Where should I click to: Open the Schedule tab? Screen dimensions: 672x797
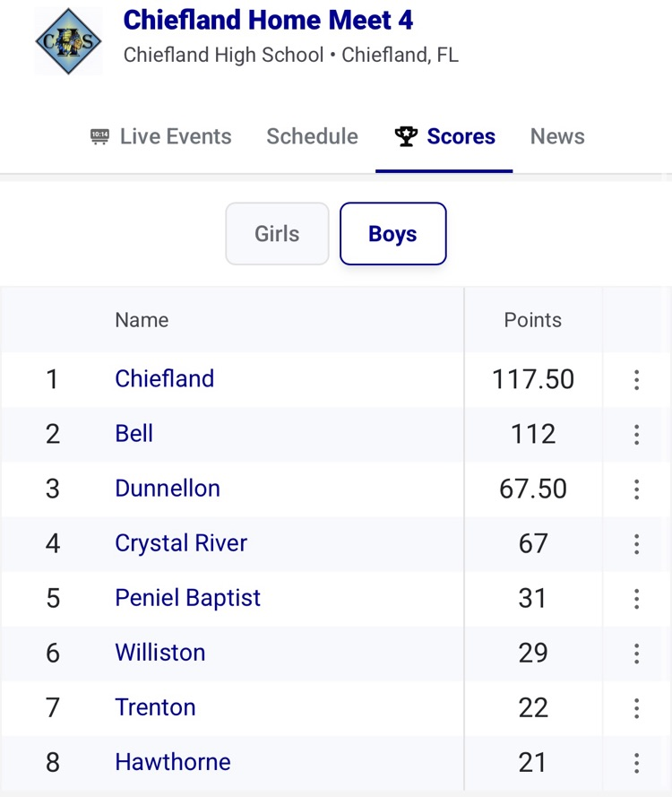pos(312,136)
